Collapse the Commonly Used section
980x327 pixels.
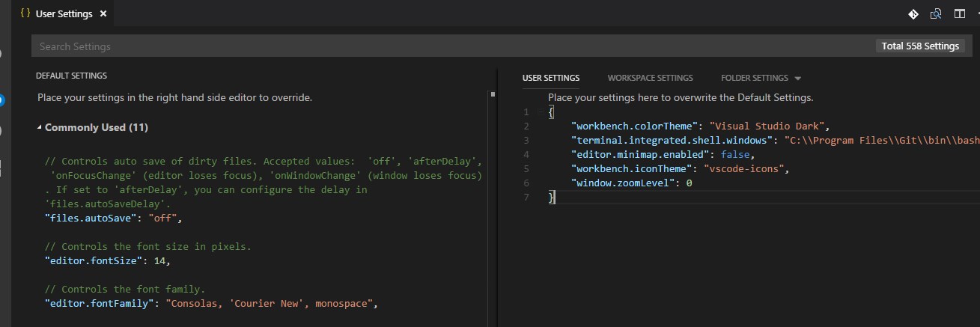click(x=40, y=128)
